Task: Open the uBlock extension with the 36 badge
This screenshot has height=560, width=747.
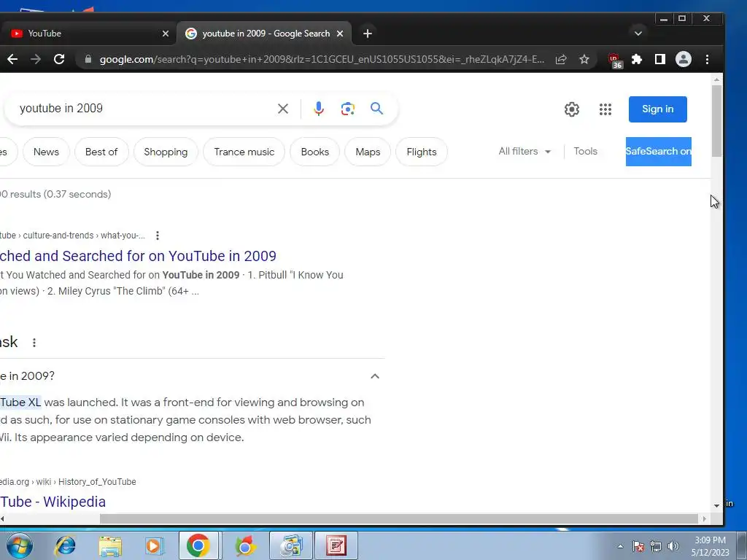Action: [615, 61]
